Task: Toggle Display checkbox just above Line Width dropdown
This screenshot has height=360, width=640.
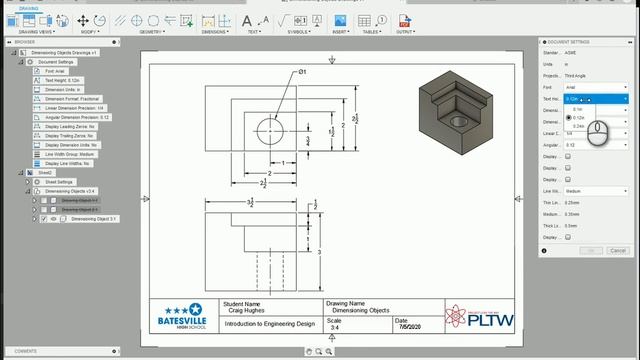Action: 568,179
